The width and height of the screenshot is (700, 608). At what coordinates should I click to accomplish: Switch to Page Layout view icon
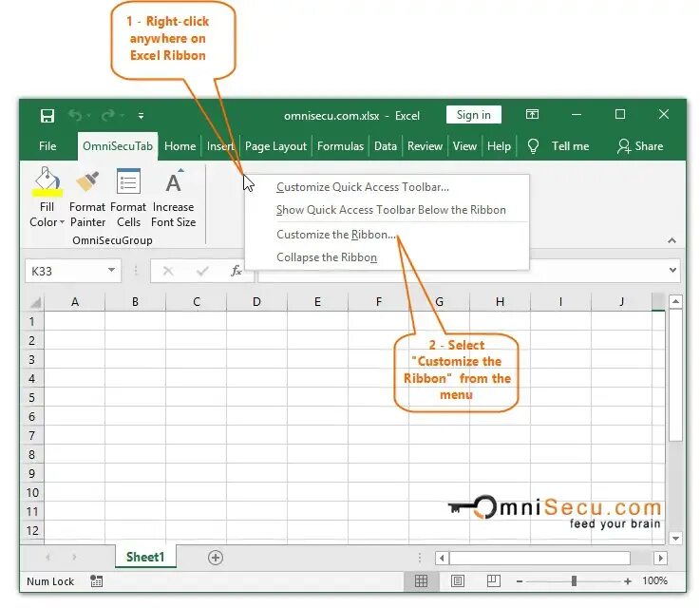pos(457,580)
